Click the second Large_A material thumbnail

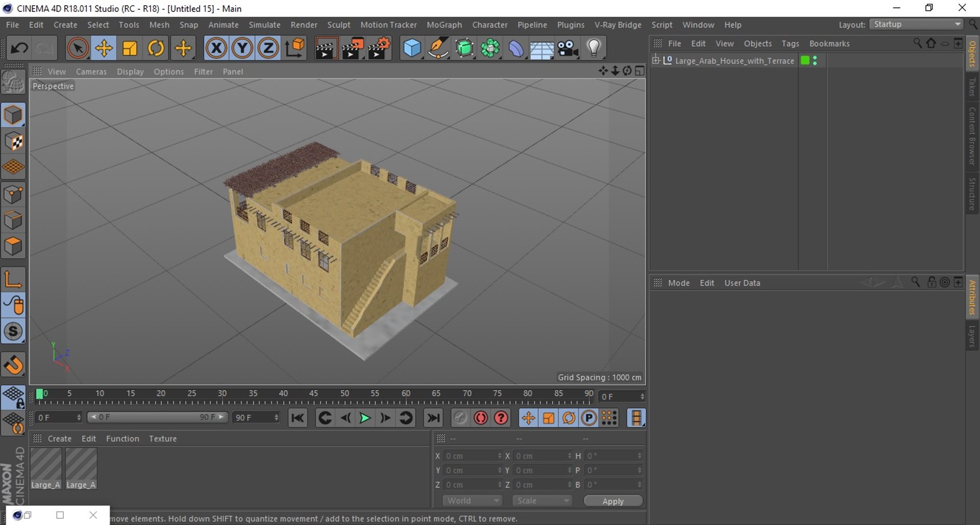81,468
